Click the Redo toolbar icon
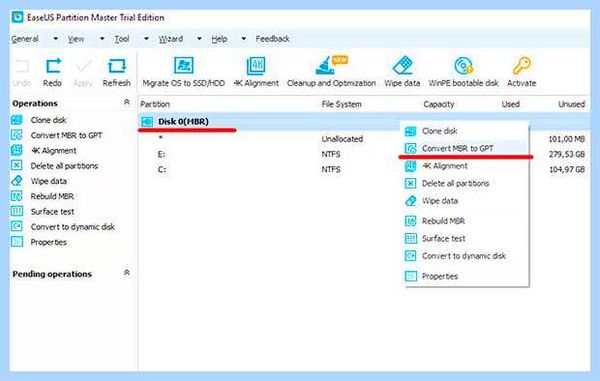 tap(53, 66)
